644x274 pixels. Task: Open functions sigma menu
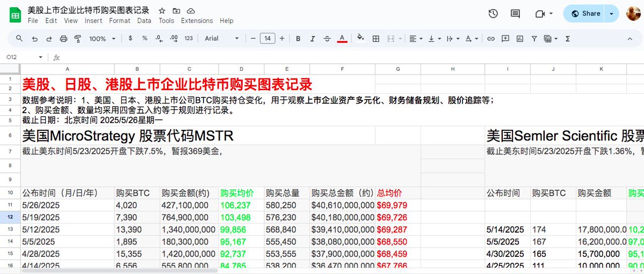568,39
